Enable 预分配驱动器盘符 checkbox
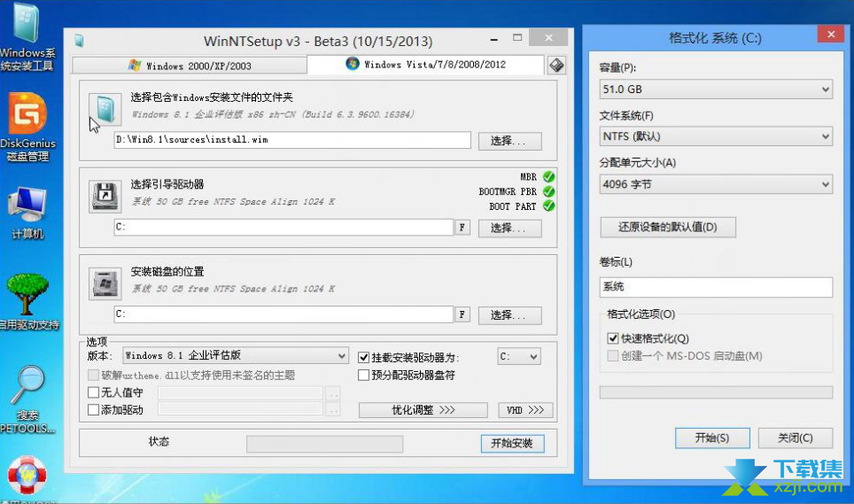Image resolution: width=854 pixels, height=504 pixels. pyautogui.click(x=364, y=375)
